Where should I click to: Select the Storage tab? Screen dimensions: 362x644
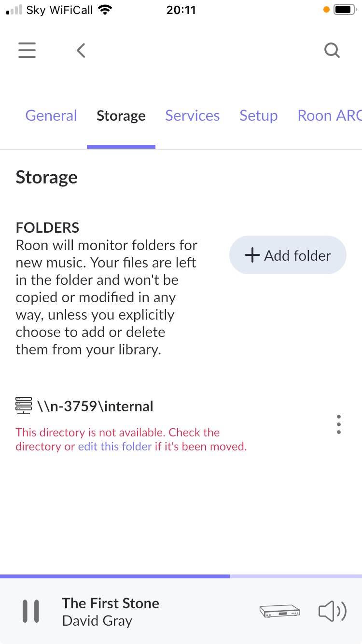point(121,116)
